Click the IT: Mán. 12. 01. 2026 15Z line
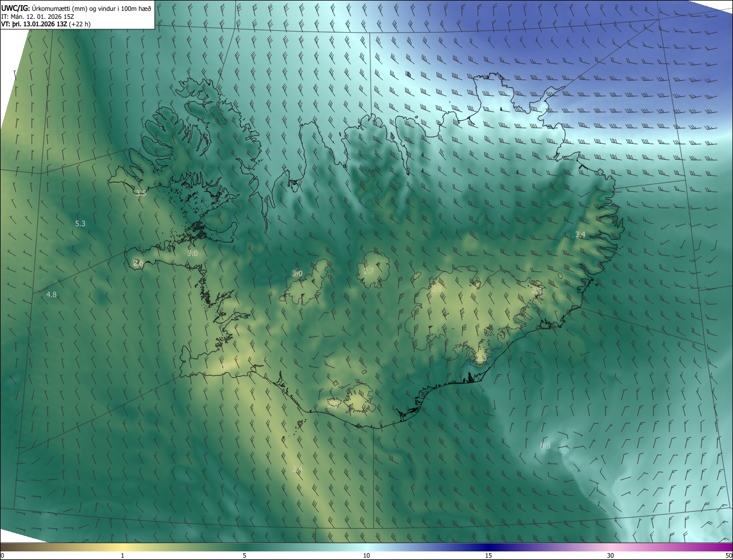Viewport: 733px width, 560px height. tap(39, 16)
